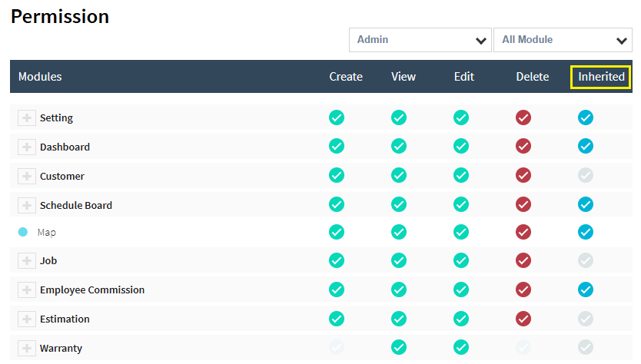The image size is (641, 364).
Task: Expand the Setting module row
Action: tap(27, 118)
